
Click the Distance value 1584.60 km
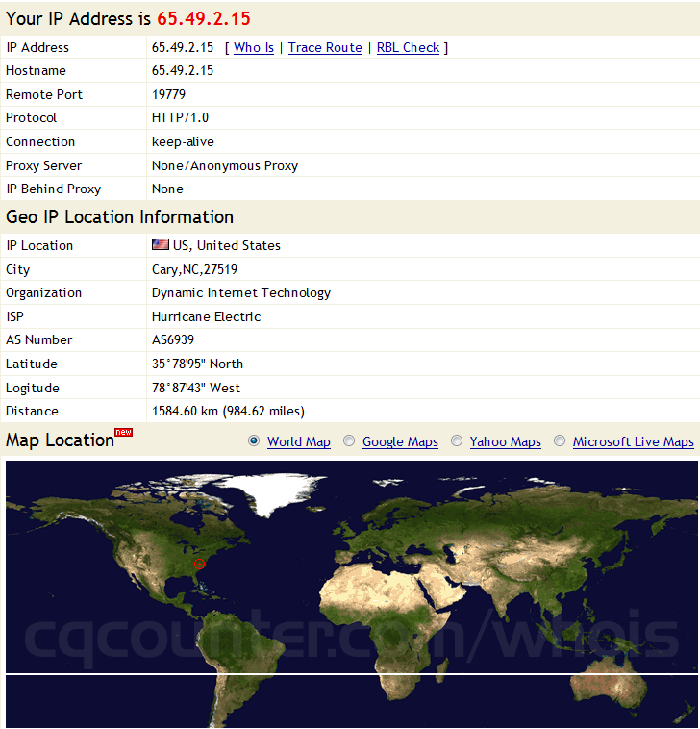tap(228, 411)
